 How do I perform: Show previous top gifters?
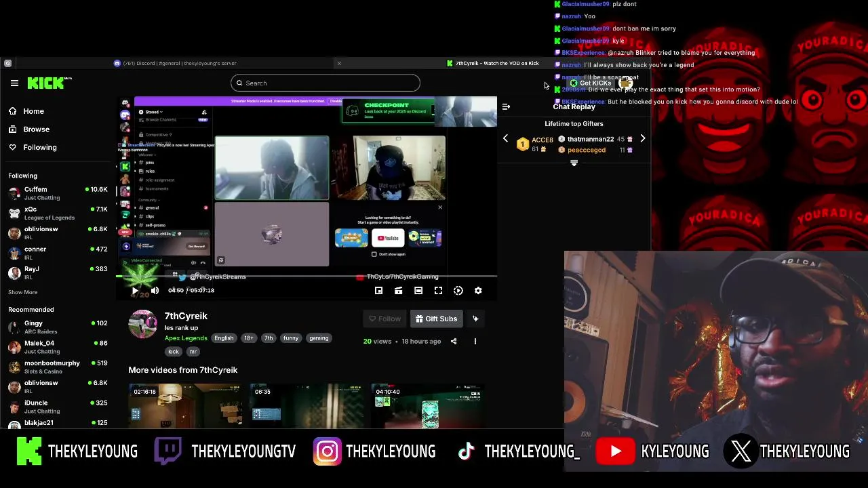505,139
